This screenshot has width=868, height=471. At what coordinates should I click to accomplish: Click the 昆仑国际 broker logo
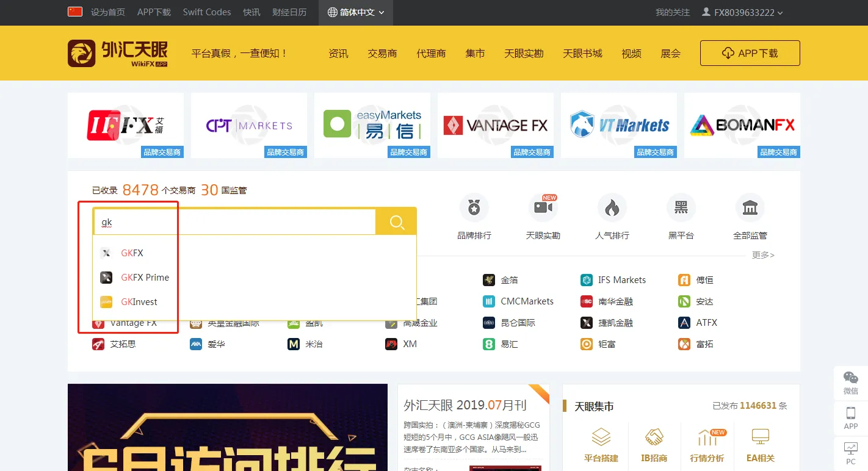pyautogui.click(x=489, y=323)
